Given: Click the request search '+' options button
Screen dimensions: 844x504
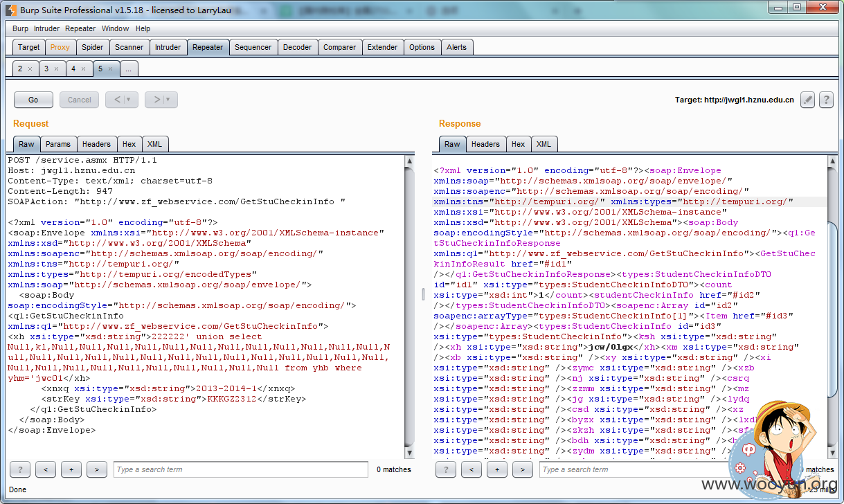Looking at the screenshot, I should (71, 469).
